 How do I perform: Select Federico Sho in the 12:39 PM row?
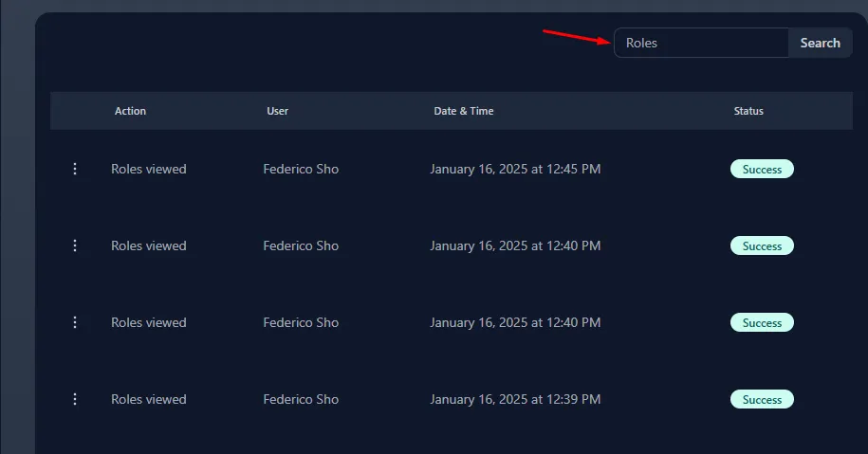pyautogui.click(x=301, y=400)
